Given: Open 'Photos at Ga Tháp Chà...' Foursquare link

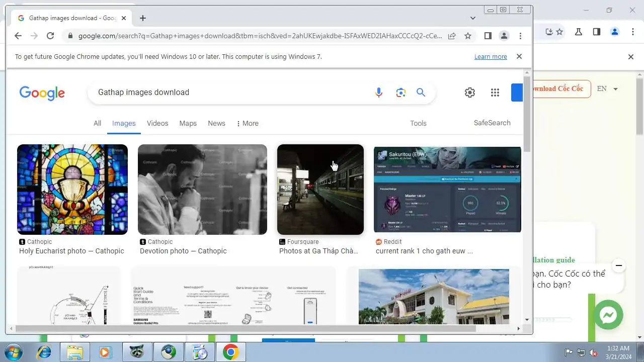Looking at the screenshot, I should [318, 251].
